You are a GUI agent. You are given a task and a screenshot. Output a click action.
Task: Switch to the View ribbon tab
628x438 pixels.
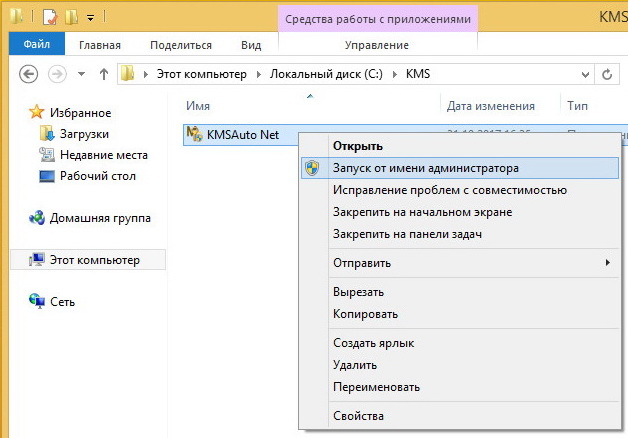pos(251,45)
